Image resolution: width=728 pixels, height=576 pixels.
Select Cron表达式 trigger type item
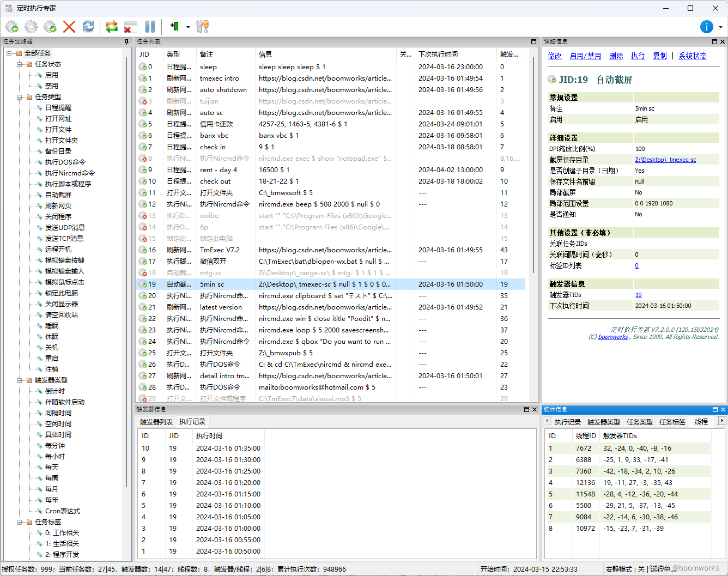click(x=62, y=511)
